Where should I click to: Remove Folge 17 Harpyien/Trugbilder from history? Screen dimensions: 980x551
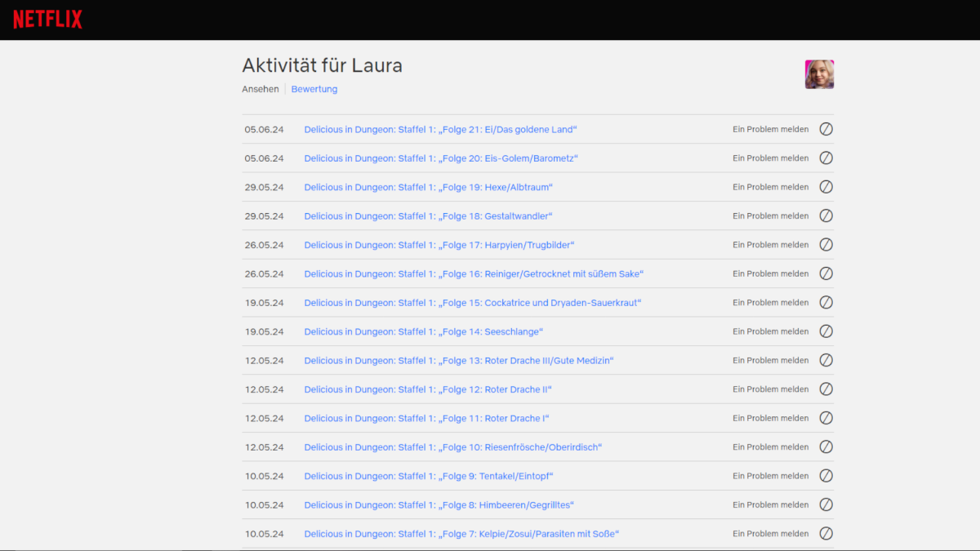[x=826, y=245]
